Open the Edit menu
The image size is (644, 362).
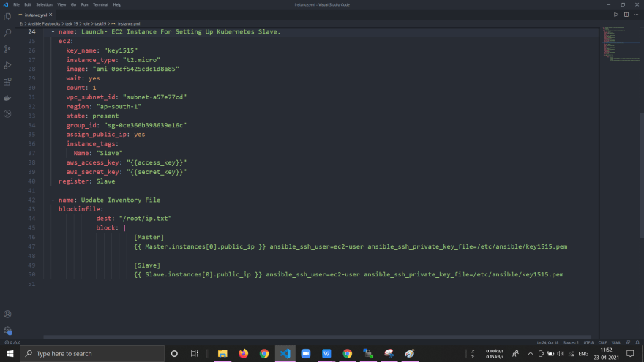28,4
